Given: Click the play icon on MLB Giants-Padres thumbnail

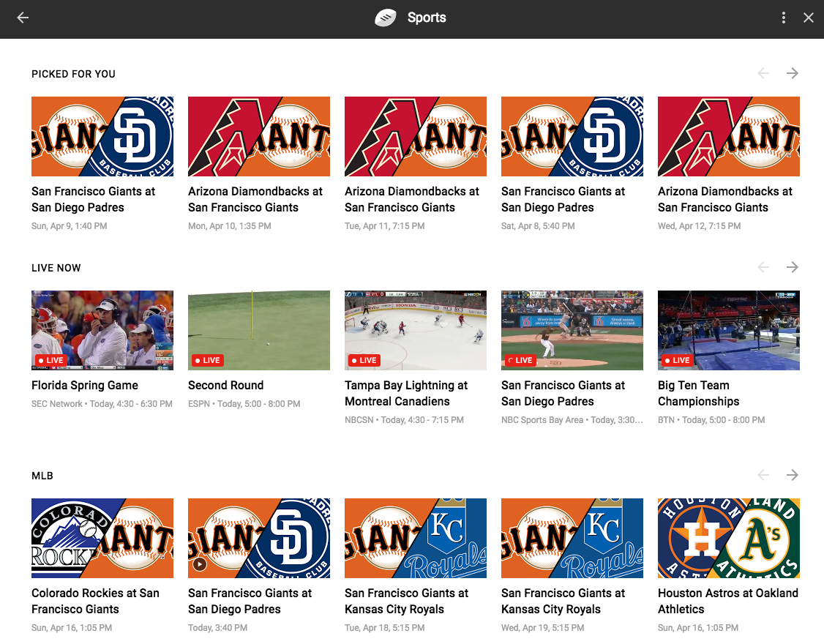Looking at the screenshot, I should (199, 565).
